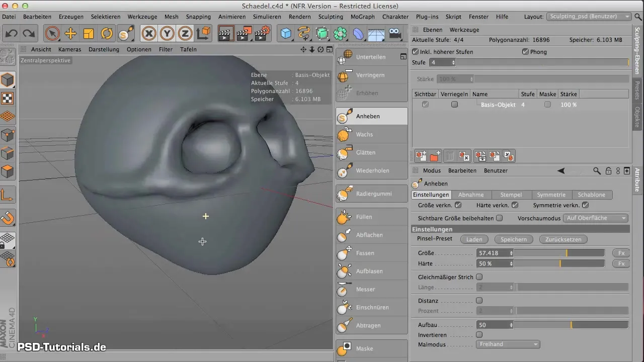Open the Malmodus Freihand dropdown
This screenshot has width=644, height=362.
tap(508, 344)
